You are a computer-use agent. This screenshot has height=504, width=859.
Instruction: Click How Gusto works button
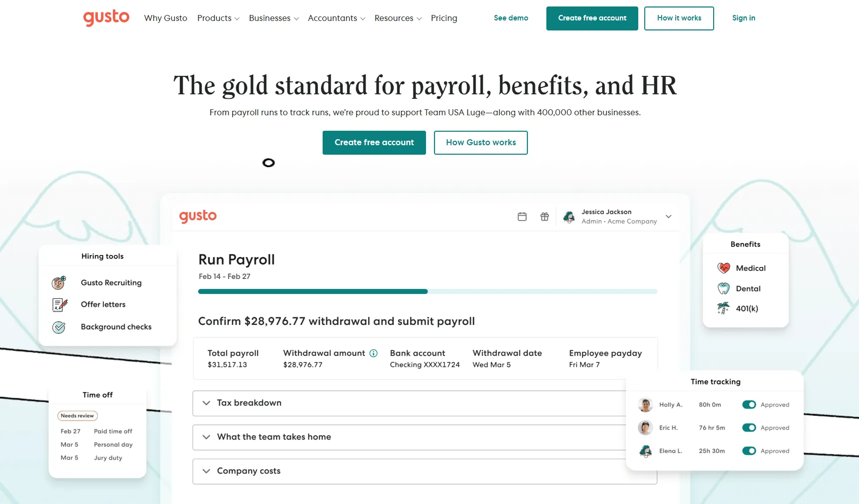click(481, 143)
